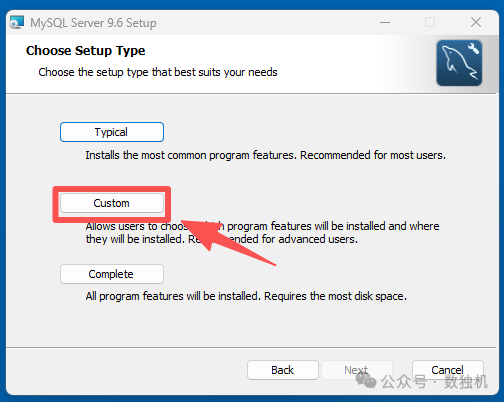Click the grayed-out maximize window icon
The width and height of the screenshot is (504, 402).
430,22
